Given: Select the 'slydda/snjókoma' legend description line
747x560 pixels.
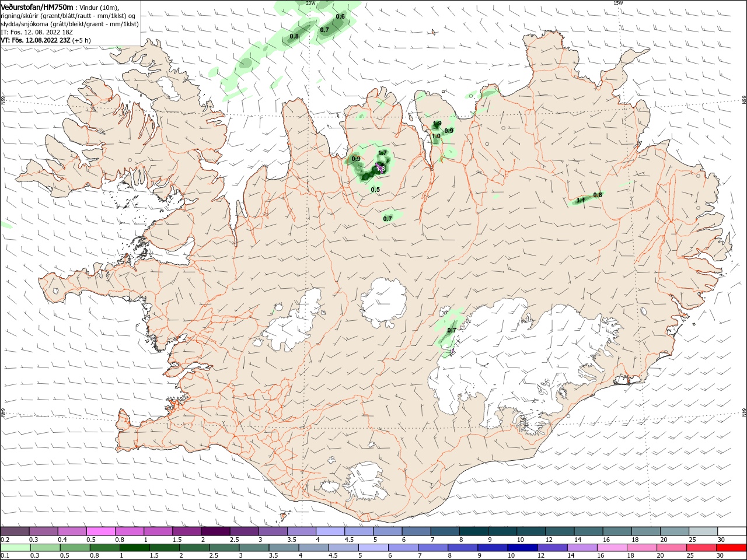Looking at the screenshot, I should (69, 24).
